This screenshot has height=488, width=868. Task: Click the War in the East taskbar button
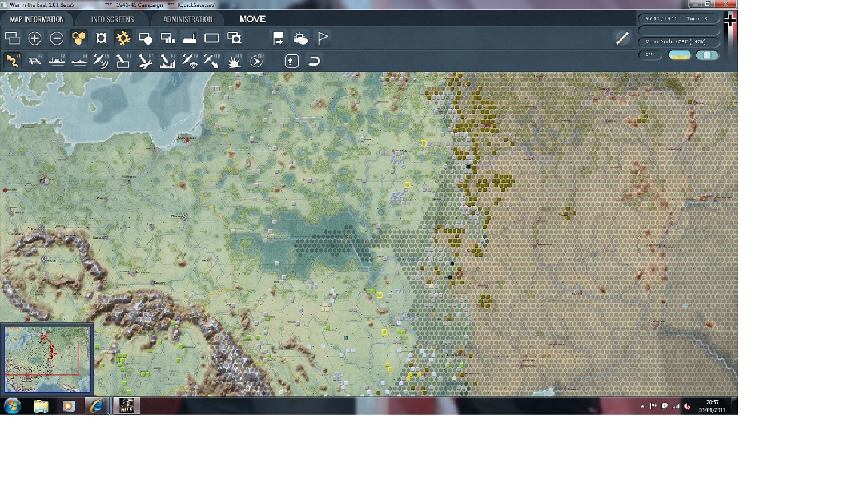click(x=126, y=406)
